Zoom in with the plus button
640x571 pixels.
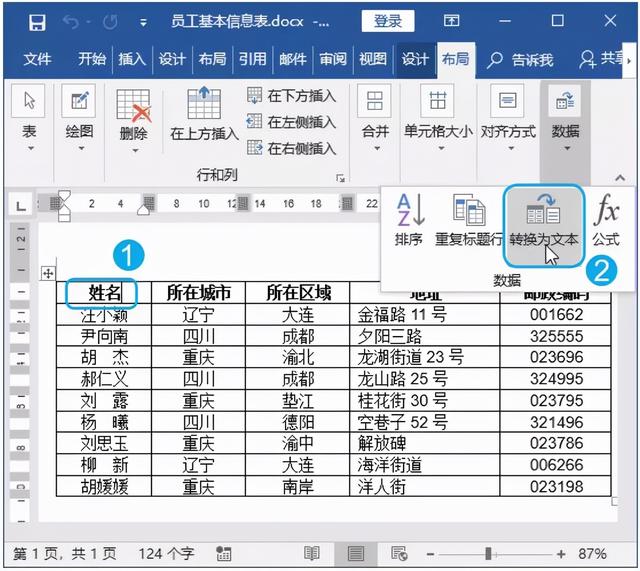561,554
